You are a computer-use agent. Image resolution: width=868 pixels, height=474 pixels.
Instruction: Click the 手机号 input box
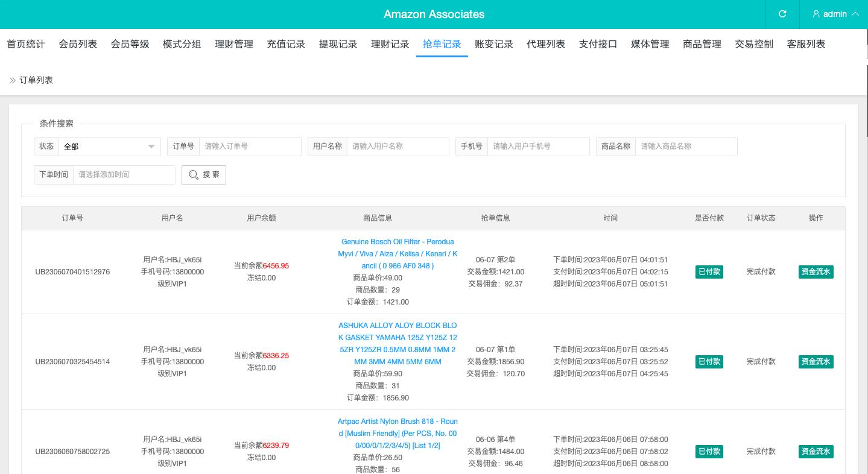click(x=538, y=147)
